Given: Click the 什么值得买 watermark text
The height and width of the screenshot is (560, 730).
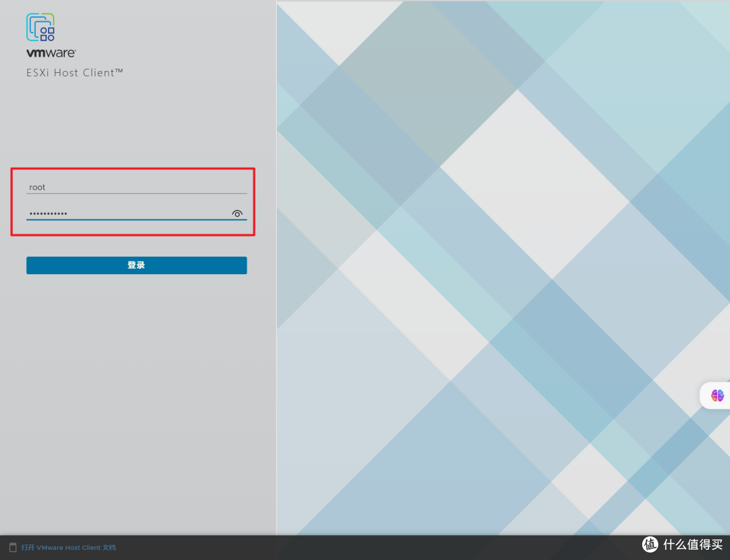Looking at the screenshot, I should point(693,544).
